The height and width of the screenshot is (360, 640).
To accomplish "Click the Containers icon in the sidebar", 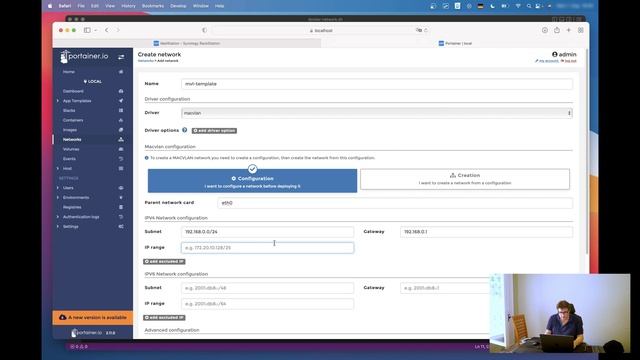I will 121,120.
